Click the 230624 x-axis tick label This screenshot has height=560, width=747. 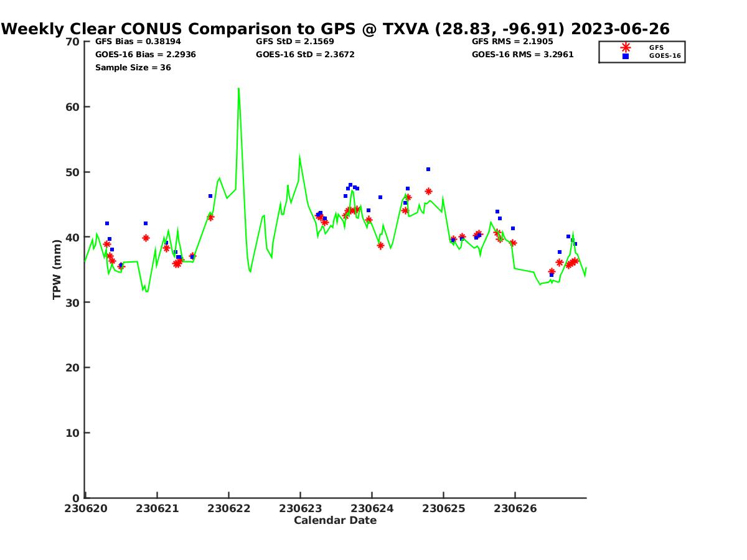point(372,508)
